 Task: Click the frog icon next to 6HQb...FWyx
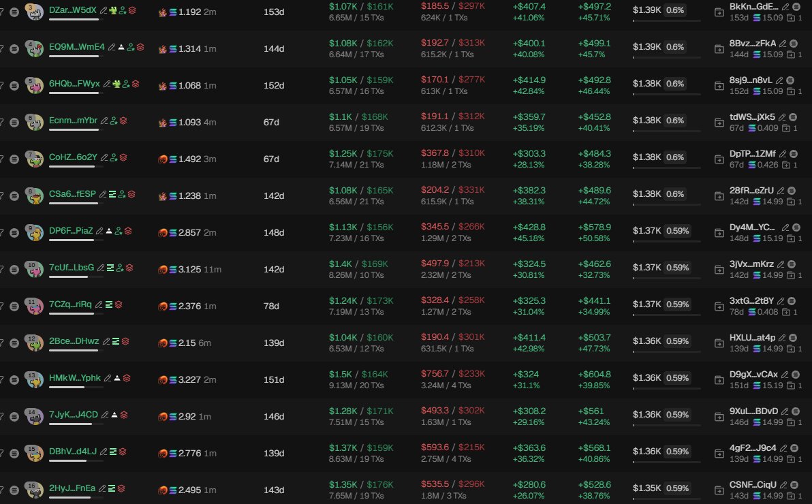pyautogui.click(x=116, y=84)
